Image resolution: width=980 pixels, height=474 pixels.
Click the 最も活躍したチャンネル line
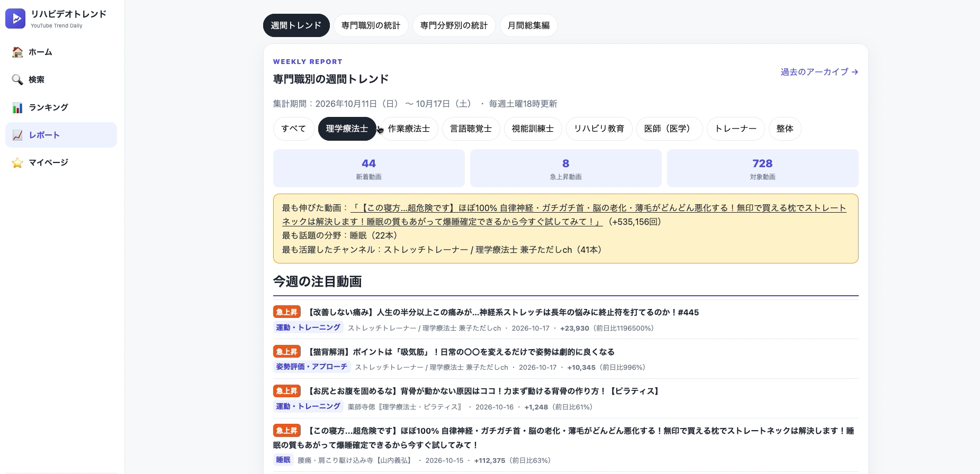coord(443,250)
